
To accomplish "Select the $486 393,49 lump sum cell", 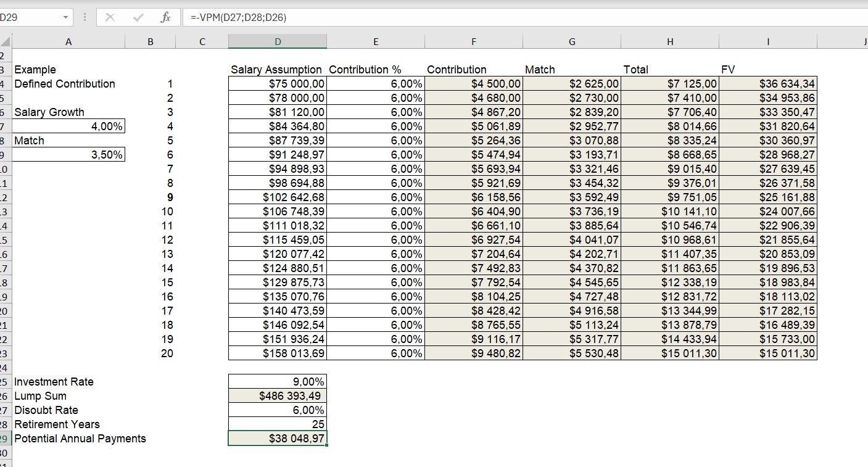I will [x=278, y=396].
